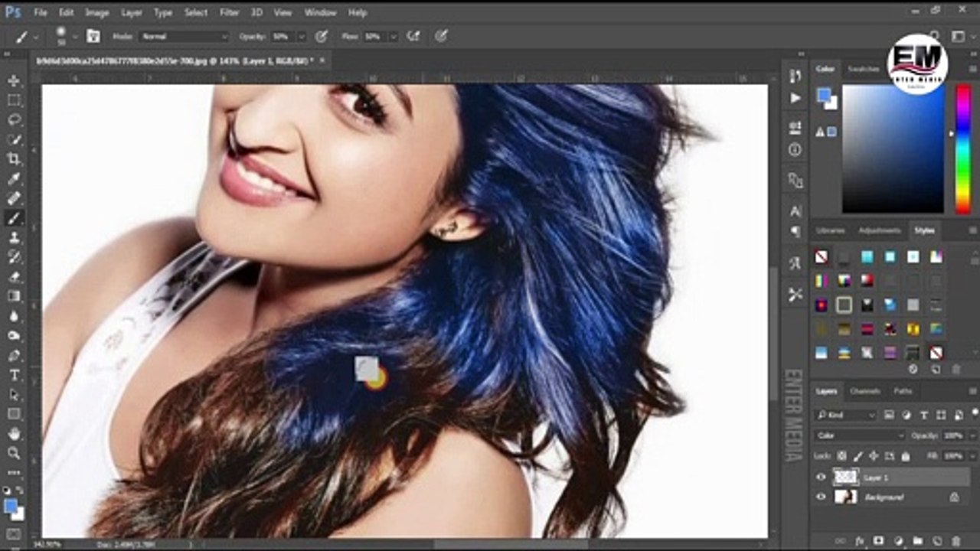Switch to the Swatches tab
The width and height of the screenshot is (980, 551).
coord(864,69)
